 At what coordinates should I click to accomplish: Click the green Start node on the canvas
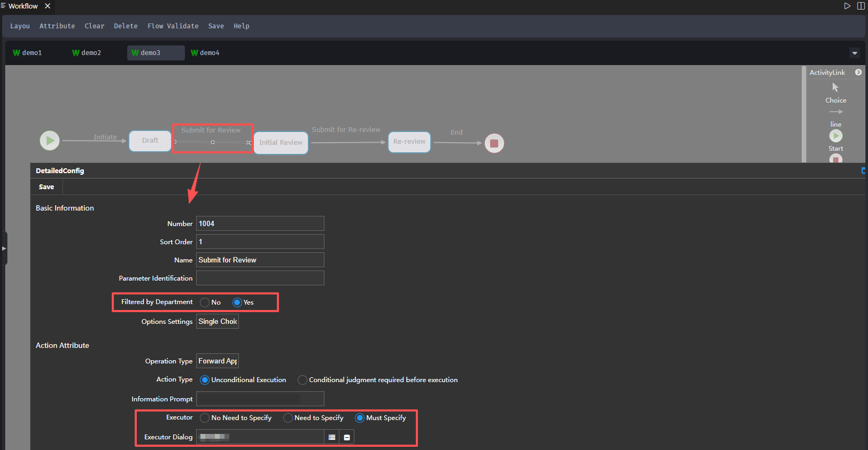coord(50,141)
